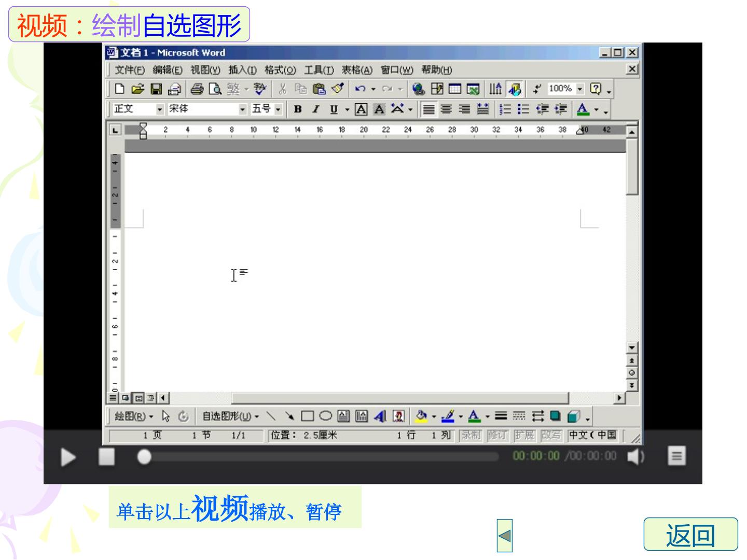Mute the video volume speaker
Viewport: 747px width, 560px height.
point(635,456)
